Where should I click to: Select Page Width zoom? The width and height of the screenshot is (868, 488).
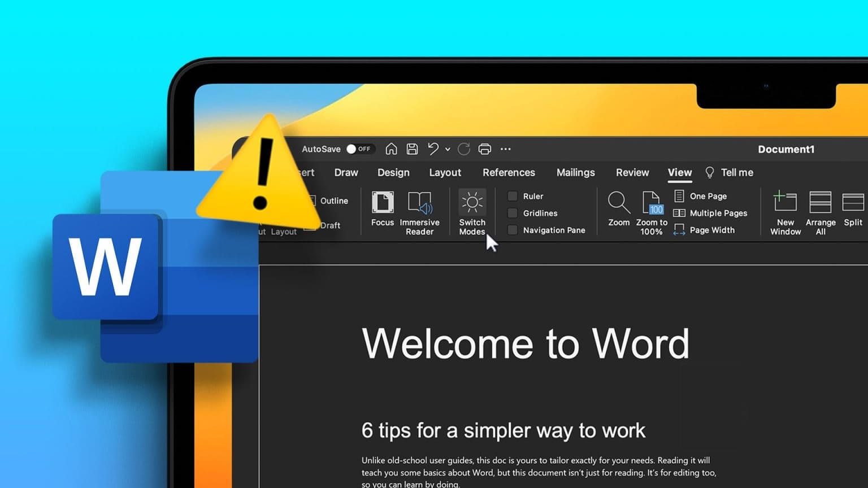[704, 230]
